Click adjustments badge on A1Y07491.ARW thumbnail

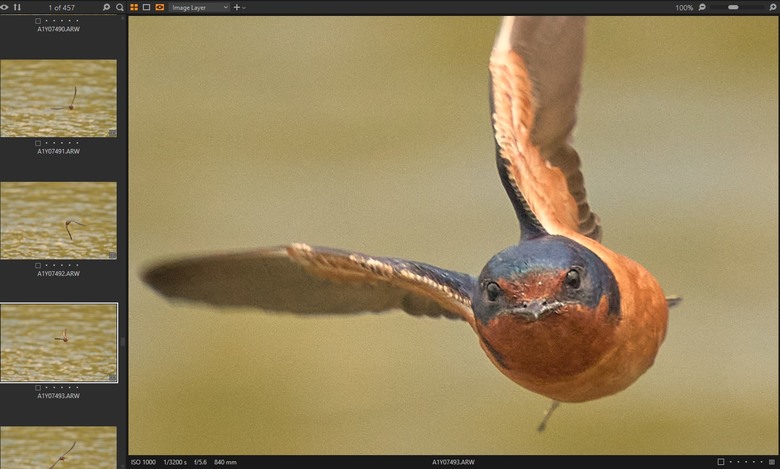[x=113, y=133]
